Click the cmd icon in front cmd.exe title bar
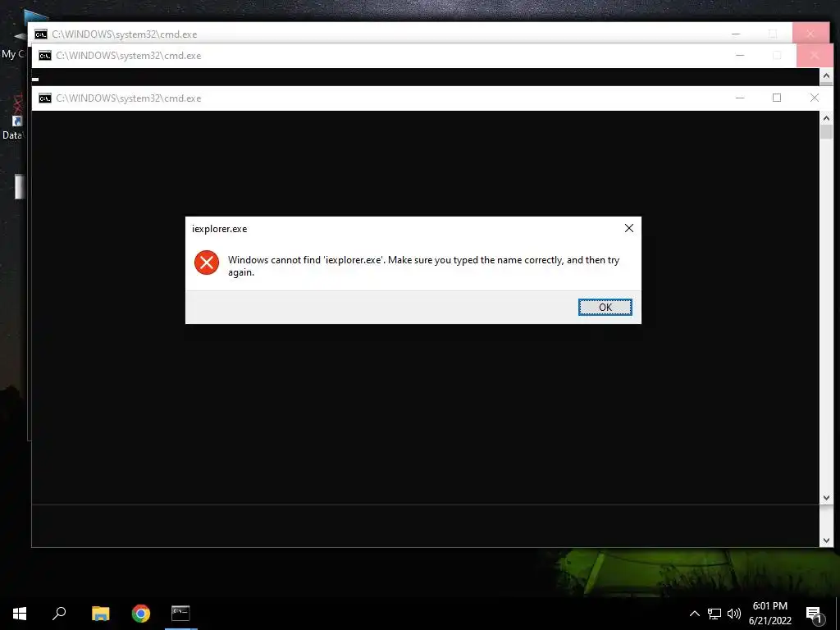 (x=45, y=98)
